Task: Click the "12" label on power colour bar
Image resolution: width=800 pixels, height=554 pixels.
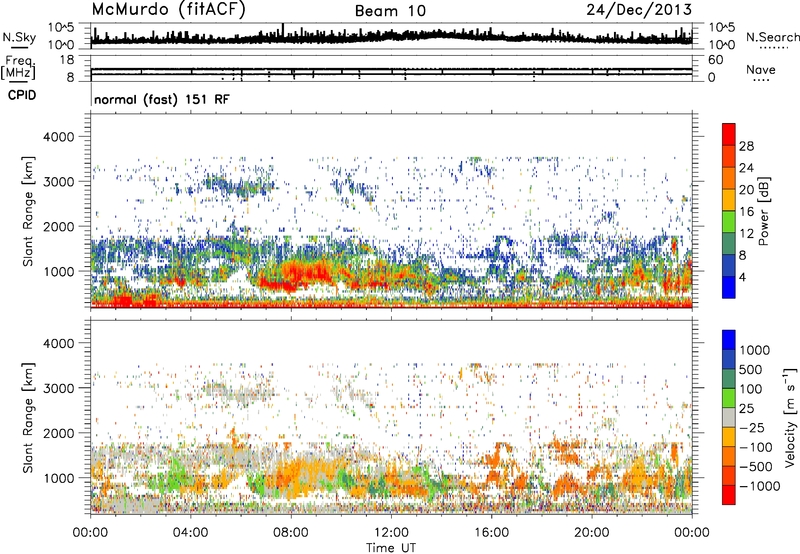Action: click(746, 234)
